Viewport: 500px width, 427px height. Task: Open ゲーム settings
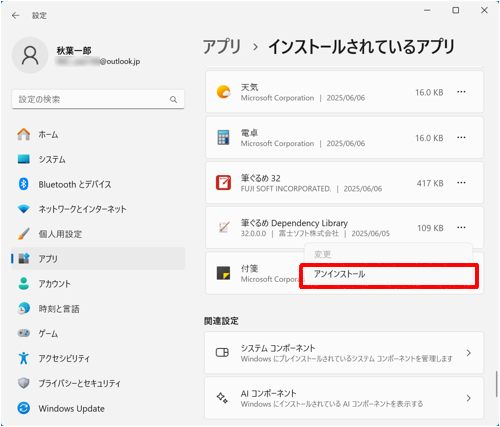98,333
